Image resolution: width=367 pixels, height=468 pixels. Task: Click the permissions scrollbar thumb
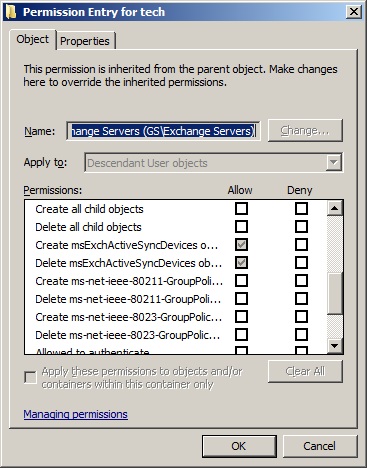(335, 293)
